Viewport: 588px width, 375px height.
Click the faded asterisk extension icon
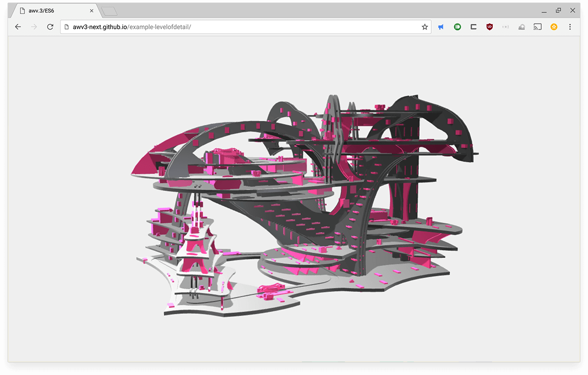click(x=506, y=27)
